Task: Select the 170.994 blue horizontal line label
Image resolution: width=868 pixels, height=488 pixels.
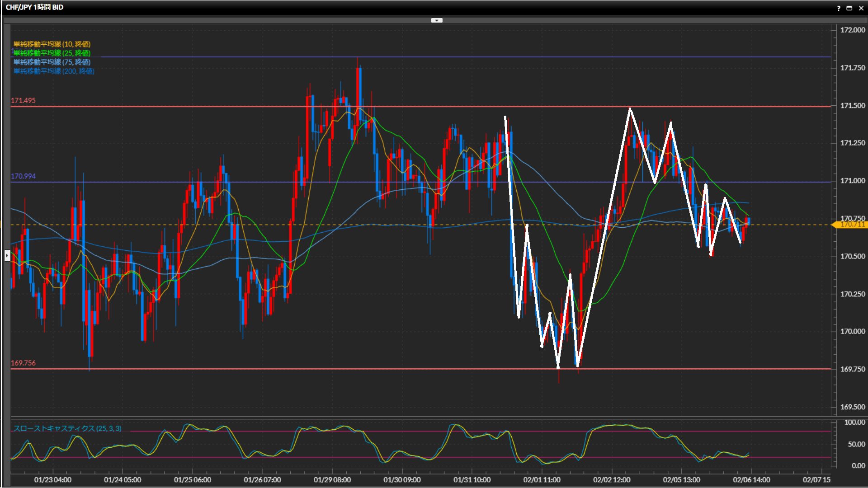Action: coord(23,176)
